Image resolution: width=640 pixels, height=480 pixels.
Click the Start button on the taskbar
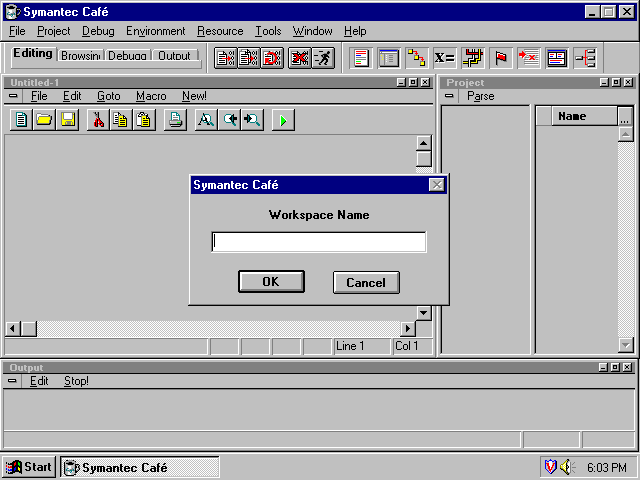pos(29,467)
